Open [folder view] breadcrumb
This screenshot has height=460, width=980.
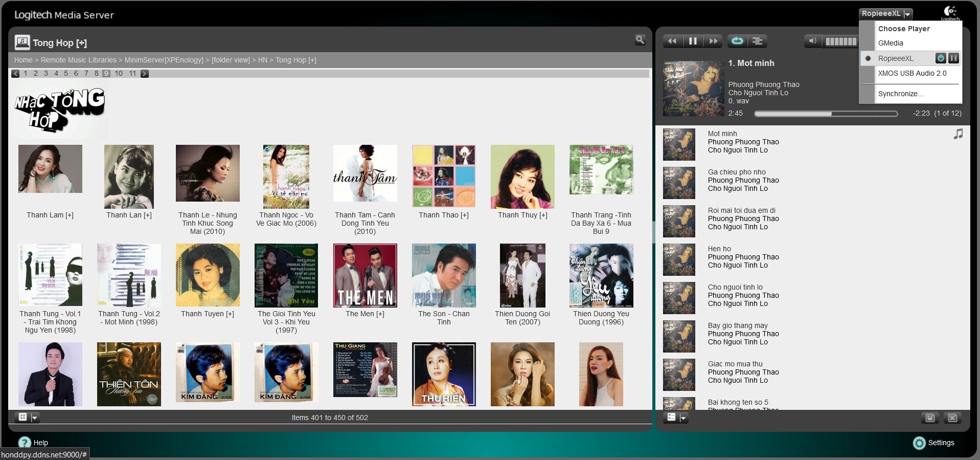[x=231, y=60]
